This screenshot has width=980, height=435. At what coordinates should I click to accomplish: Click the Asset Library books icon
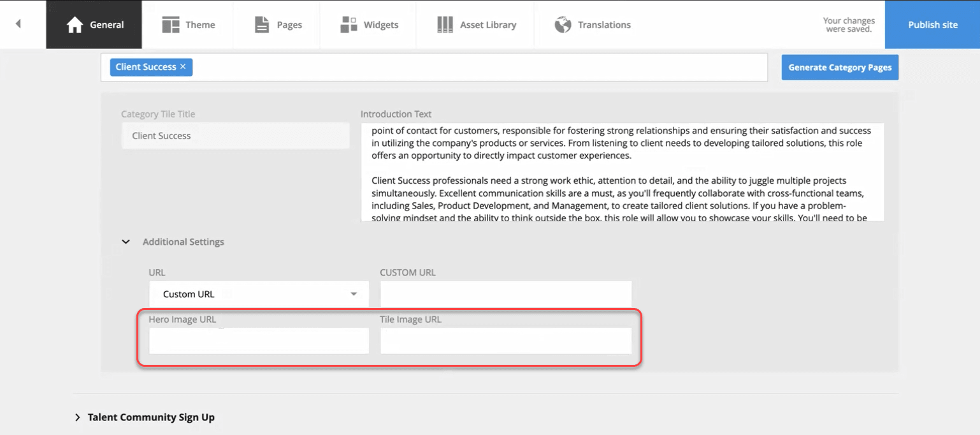[445, 25]
